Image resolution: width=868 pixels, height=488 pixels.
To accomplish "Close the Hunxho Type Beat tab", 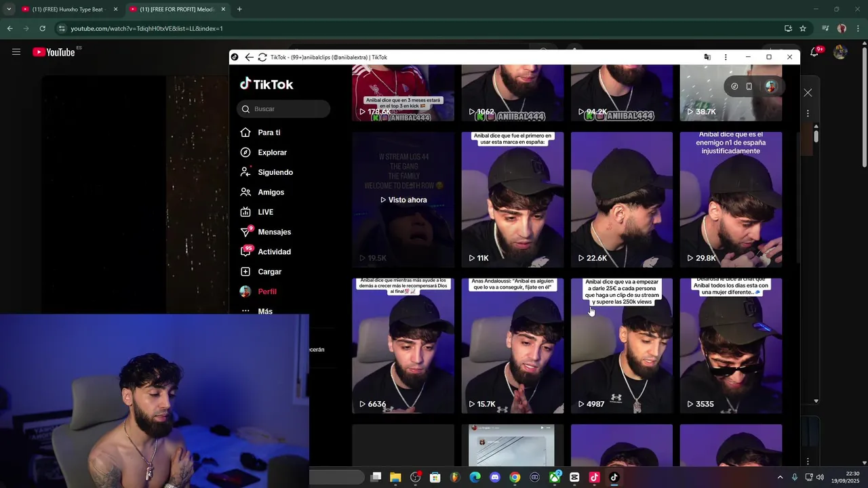I will [x=115, y=9].
